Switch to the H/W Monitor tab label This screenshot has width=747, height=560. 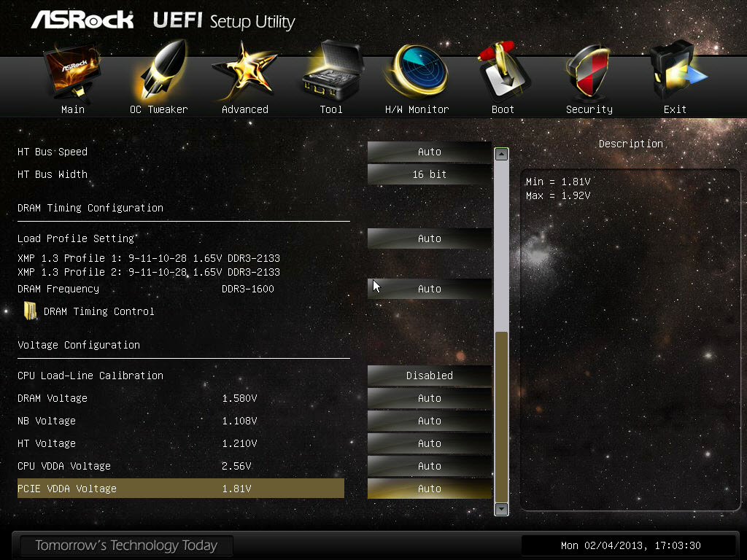tap(417, 109)
